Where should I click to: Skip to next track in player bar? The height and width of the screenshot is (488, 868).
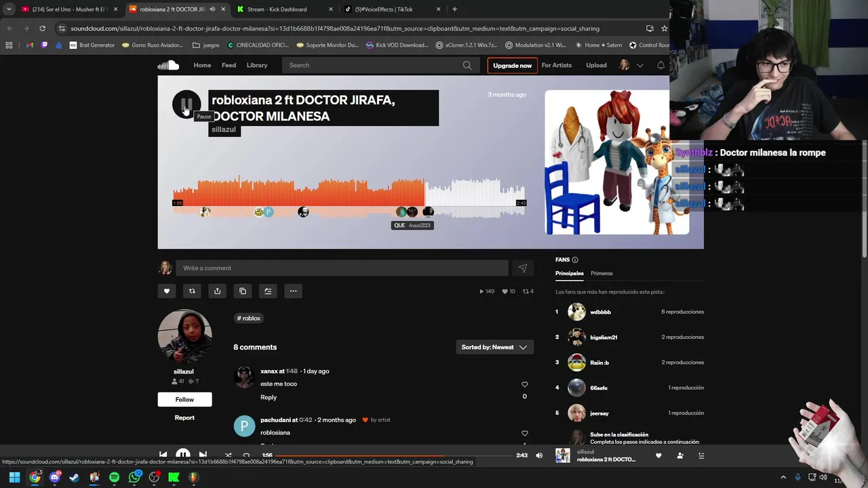203,455
